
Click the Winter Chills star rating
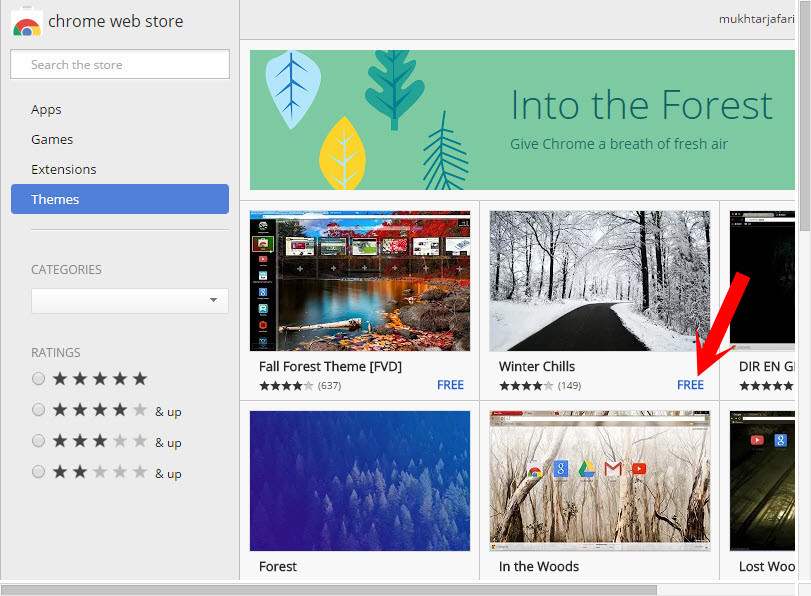point(526,385)
